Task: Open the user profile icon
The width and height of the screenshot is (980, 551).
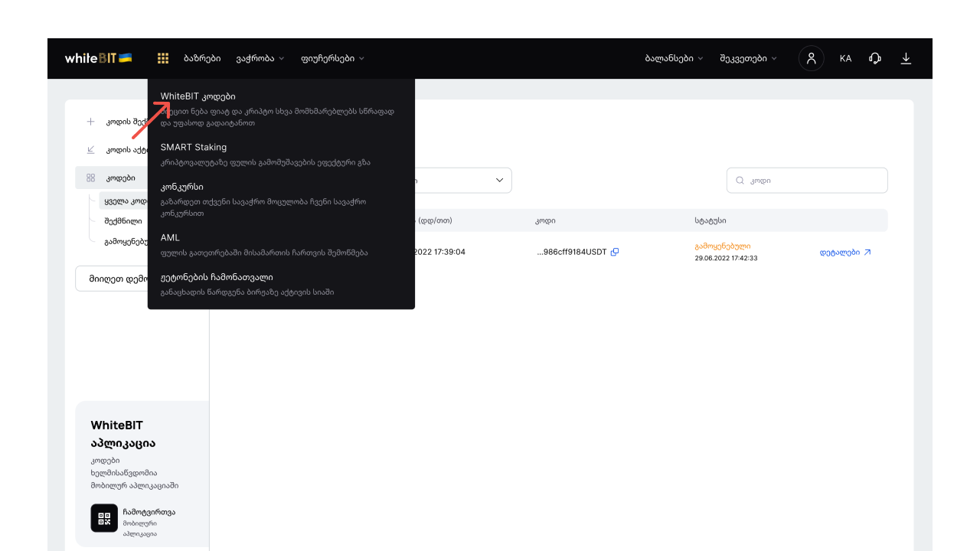Action: [x=812, y=58]
